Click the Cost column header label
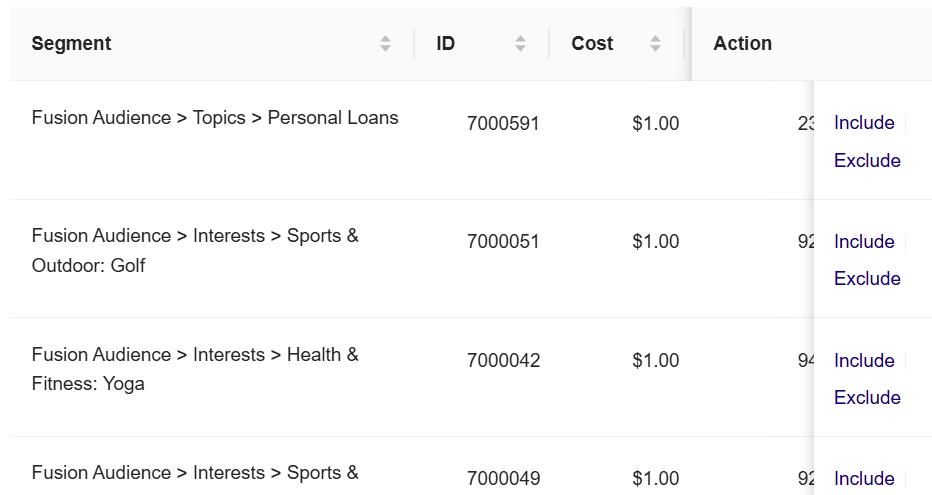Viewport: 932px width, 495px height. point(592,43)
